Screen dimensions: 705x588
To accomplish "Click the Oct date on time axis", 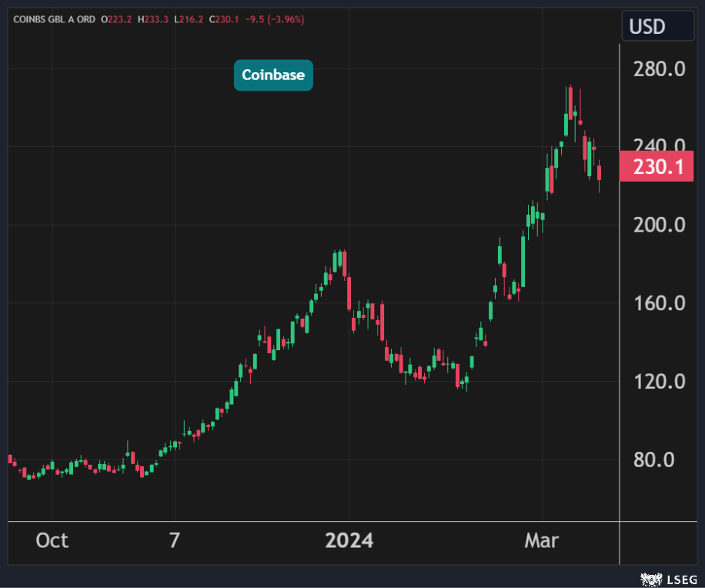I will 52,541.
